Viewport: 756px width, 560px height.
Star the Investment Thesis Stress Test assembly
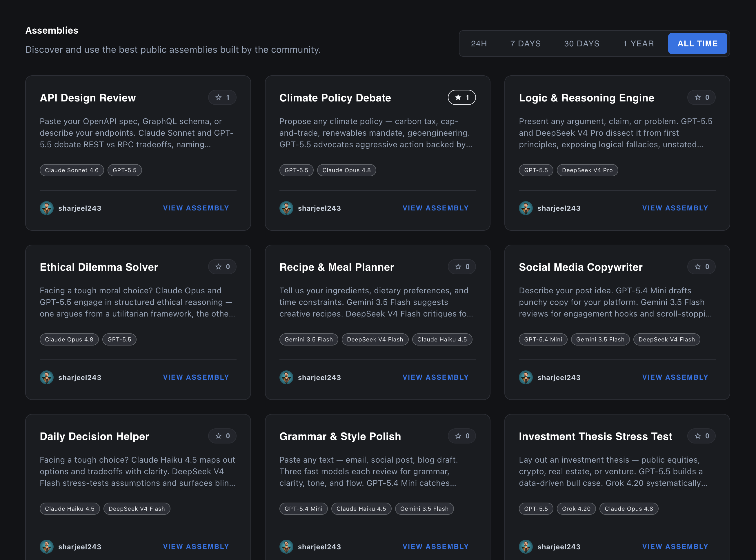point(701,436)
